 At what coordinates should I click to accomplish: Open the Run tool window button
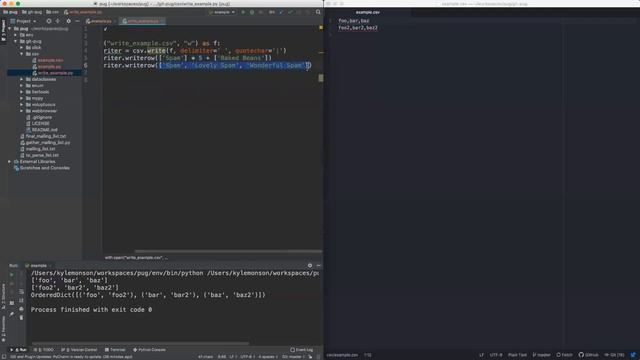(x=18, y=350)
